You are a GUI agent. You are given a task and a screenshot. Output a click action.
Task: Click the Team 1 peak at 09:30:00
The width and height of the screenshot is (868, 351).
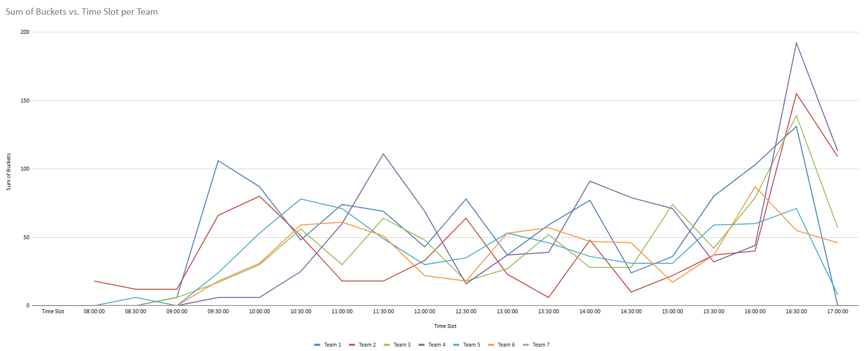coord(218,161)
